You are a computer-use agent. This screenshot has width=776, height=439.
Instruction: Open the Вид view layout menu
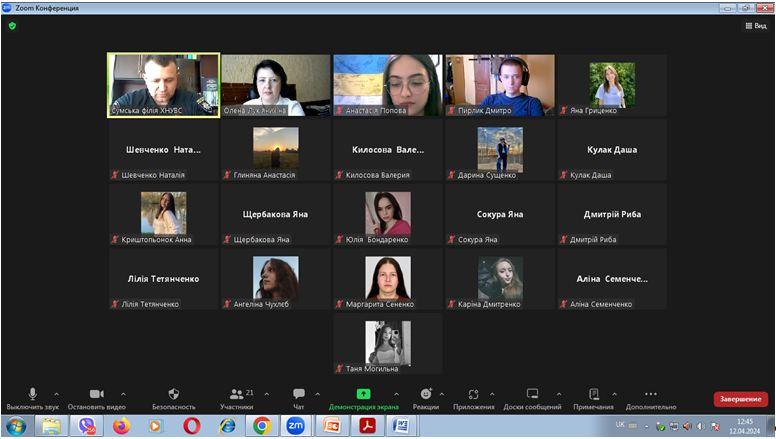tap(755, 26)
